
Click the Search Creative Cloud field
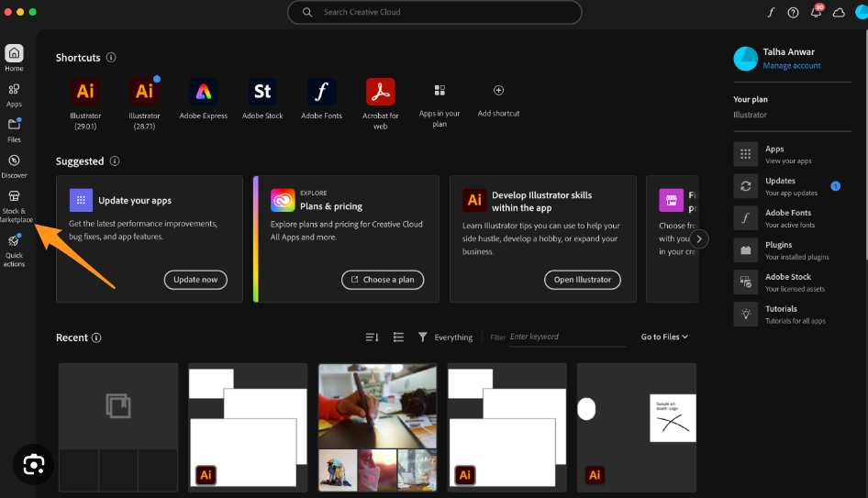coord(435,12)
